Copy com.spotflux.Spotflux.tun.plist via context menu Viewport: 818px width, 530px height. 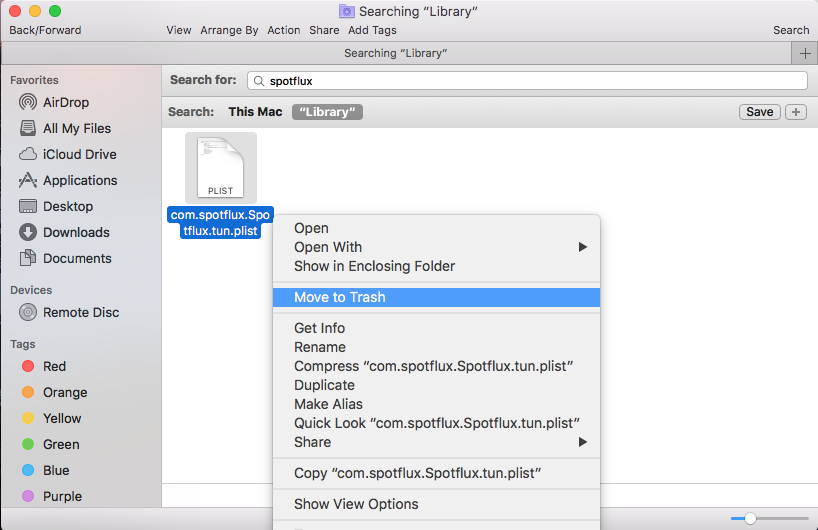point(436,473)
